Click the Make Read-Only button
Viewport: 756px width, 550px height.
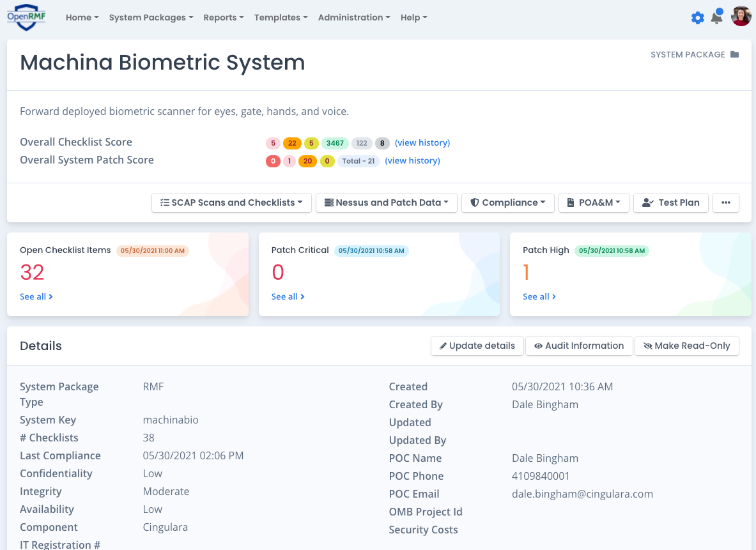(686, 346)
